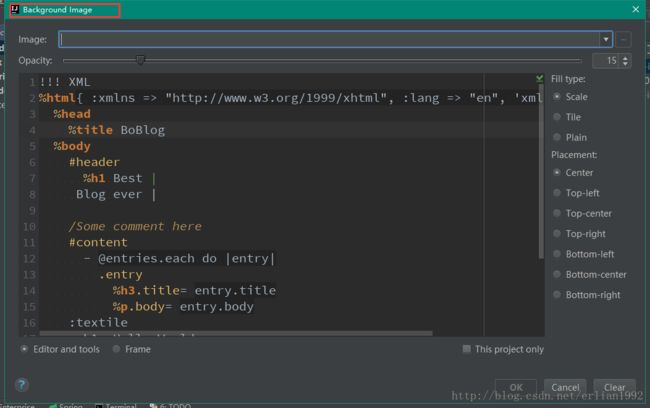Open the Spring tool window tab
Viewport: 650px width, 408px height.
point(66,406)
